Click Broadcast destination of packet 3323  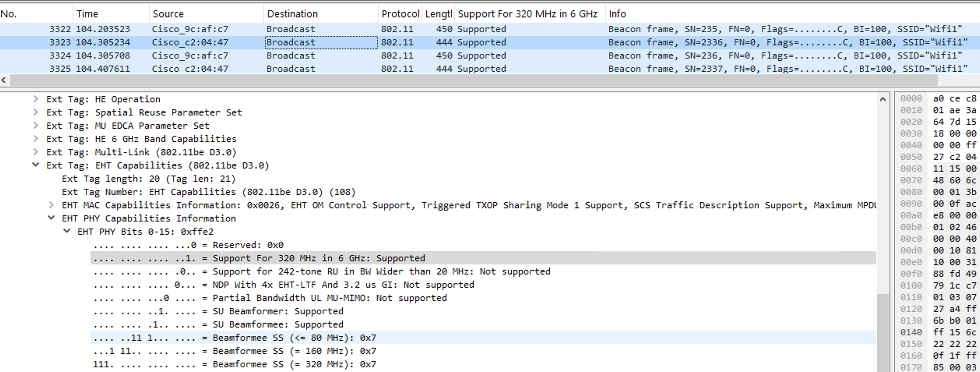[x=321, y=43]
